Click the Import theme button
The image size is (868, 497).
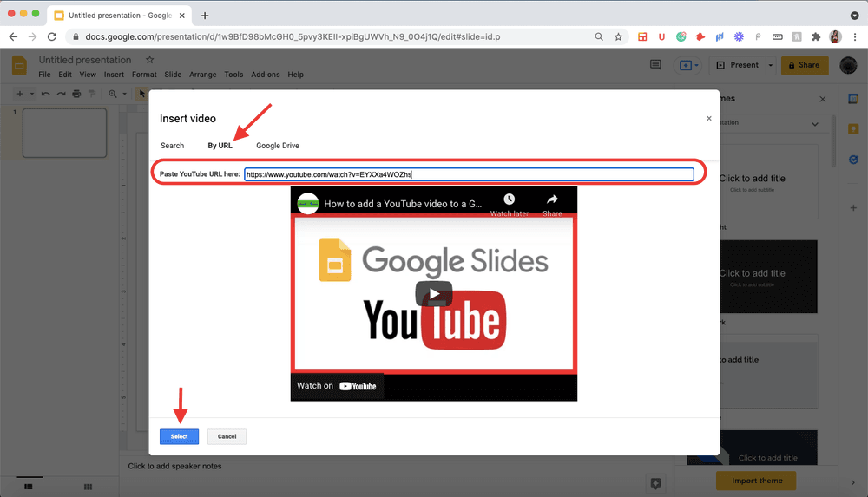(x=756, y=481)
